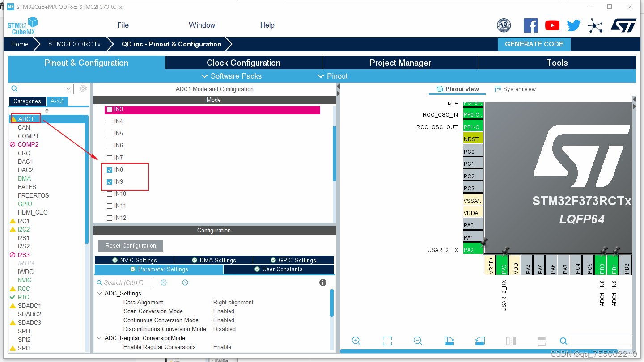644x362 pixels.
Task: Open the Twitter icon in the header
Action: [x=574, y=25]
